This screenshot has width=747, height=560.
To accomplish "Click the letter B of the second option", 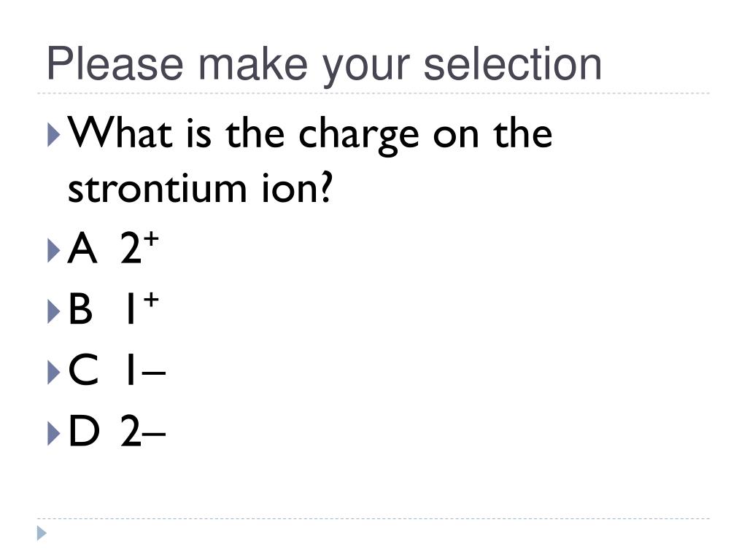I will (80, 308).
